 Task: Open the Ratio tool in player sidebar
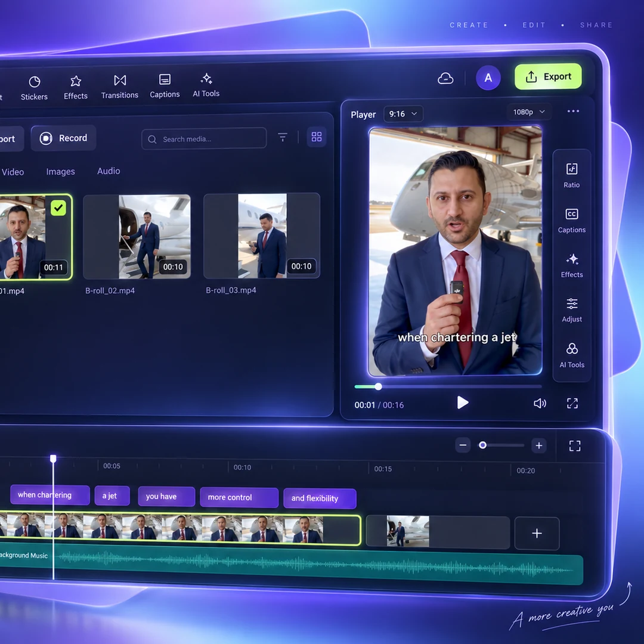pyautogui.click(x=571, y=175)
